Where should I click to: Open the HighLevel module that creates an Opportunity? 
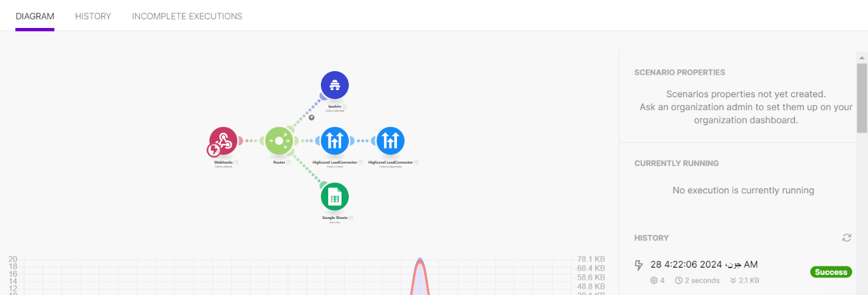390,141
